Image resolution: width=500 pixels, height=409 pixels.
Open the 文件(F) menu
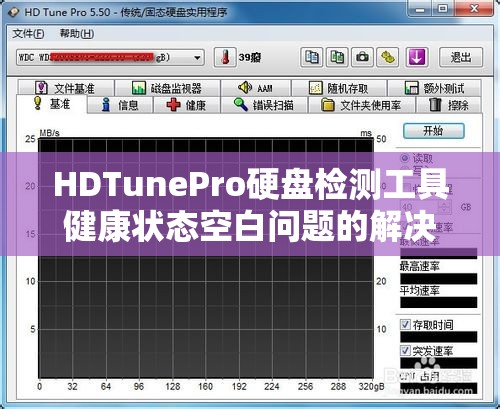[x=28, y=34]
